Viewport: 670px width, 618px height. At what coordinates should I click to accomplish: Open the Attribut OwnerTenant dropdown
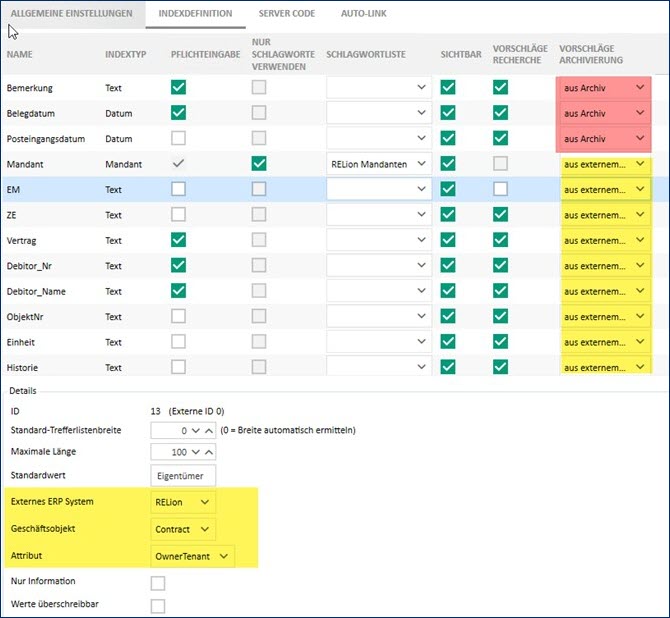pos(192,555)
